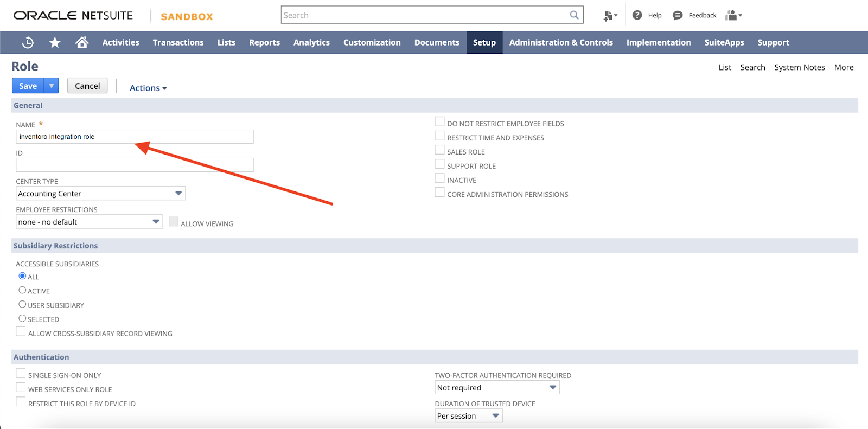Open the Create New icon menu
The height and width of the screenshot is (429, 868).
point(610,16)
